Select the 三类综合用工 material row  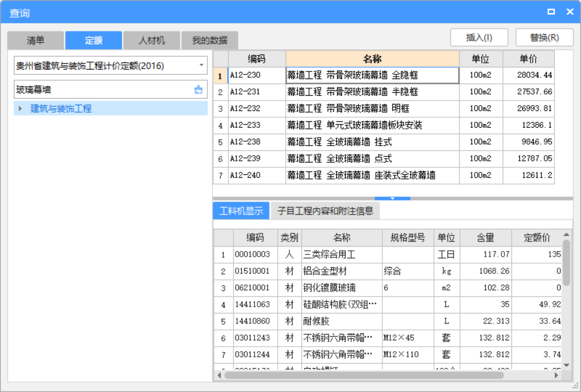(388, 254)
